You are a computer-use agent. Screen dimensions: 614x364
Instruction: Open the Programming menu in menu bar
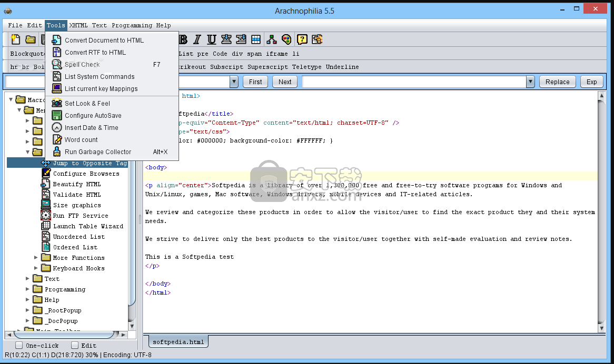pos(132,25)
